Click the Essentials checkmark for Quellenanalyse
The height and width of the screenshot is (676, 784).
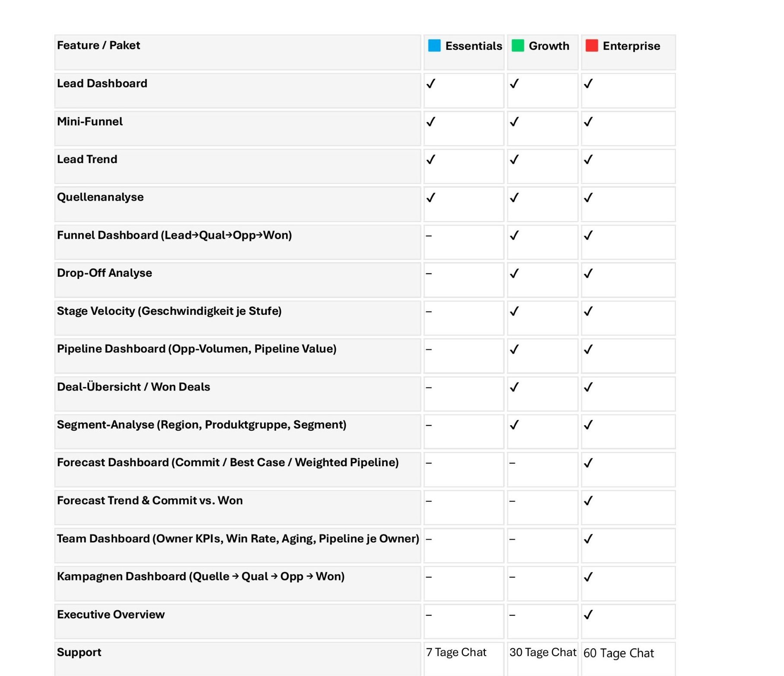click(430, 198)
